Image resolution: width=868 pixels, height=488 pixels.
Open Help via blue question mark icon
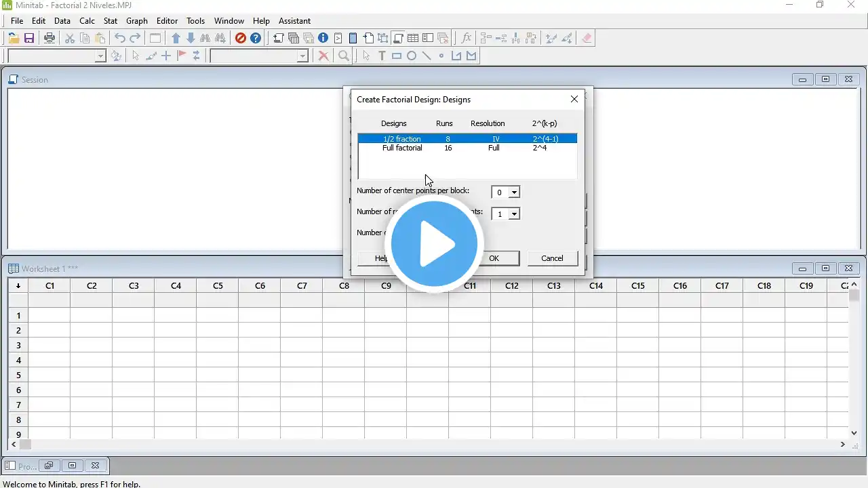(256, 39)
